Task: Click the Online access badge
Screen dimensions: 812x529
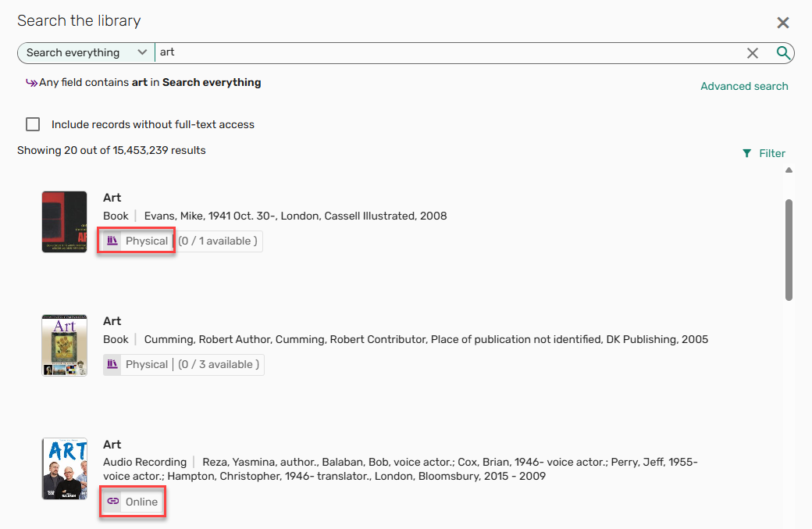Action: tap(133, 502)
